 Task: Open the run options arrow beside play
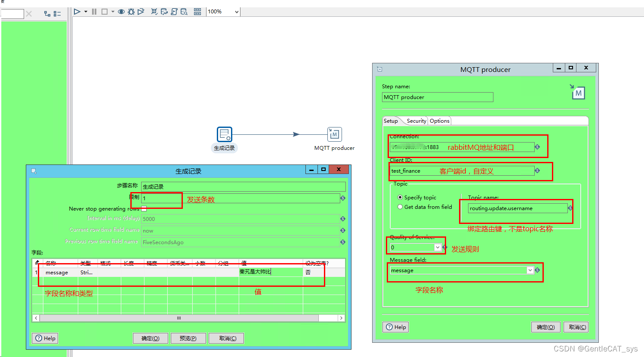click(86, 12)
